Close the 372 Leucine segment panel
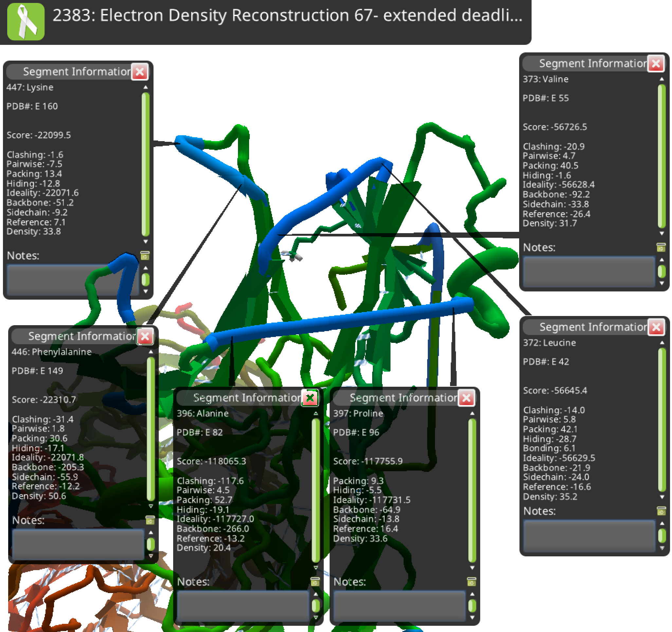The height and width of the screenshot is (632, 672). pos(656,327)
